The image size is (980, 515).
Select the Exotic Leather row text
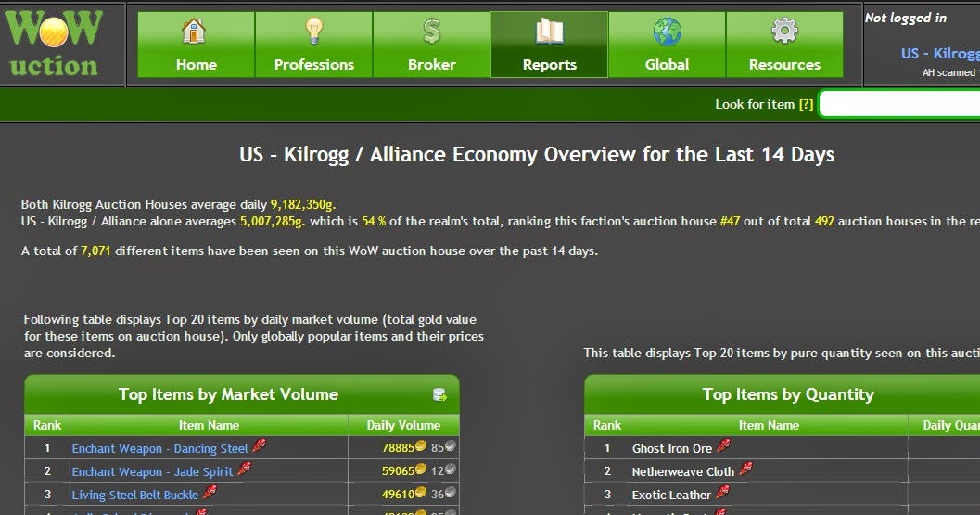tap(672, 495)
